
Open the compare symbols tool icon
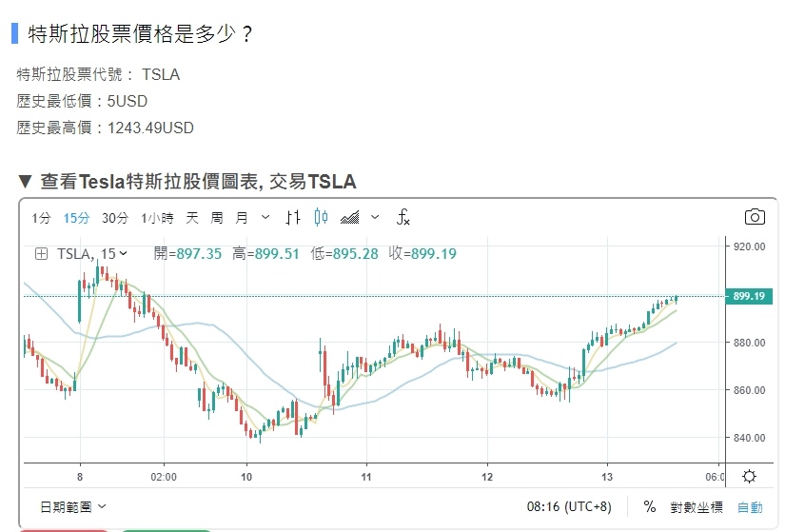coord(293,218)
